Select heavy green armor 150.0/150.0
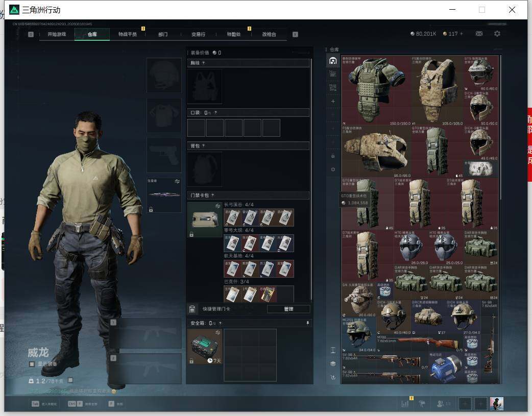This screenshot has height=416, width=532. coord(376,90)
